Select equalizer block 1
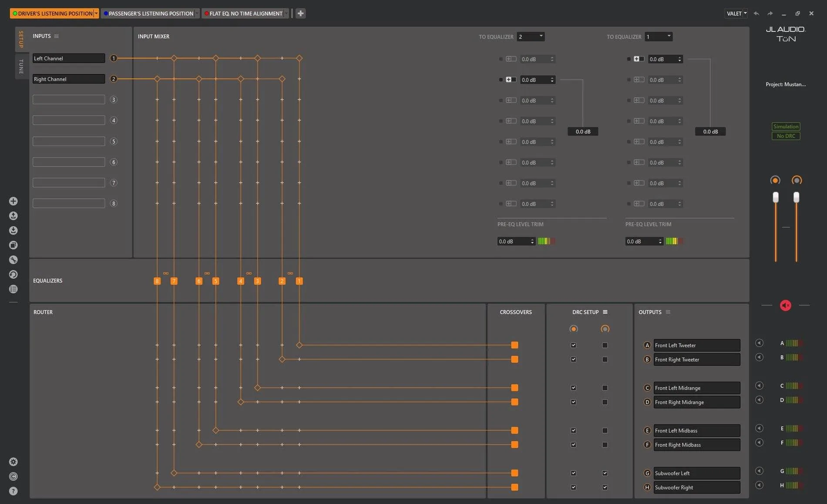Screen dimensions: 827x504 point(299,281)
